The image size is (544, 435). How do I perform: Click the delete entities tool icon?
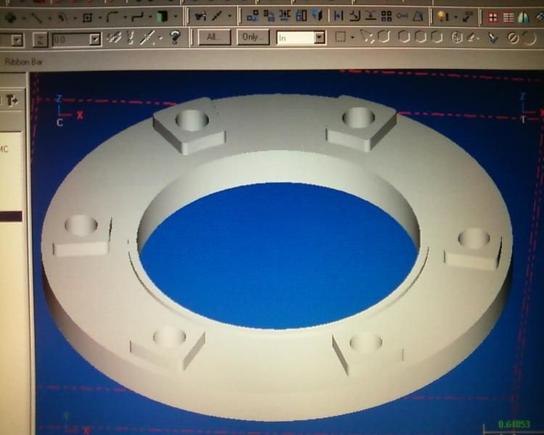[x=201, y=16]
